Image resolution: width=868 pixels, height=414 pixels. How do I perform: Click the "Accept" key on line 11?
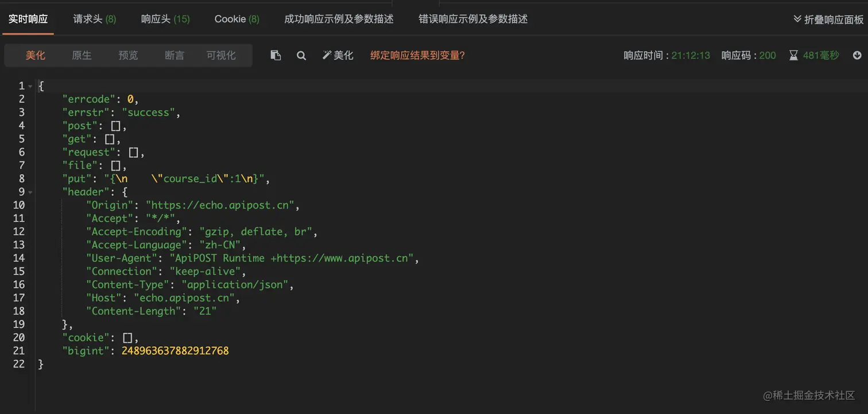109,218
